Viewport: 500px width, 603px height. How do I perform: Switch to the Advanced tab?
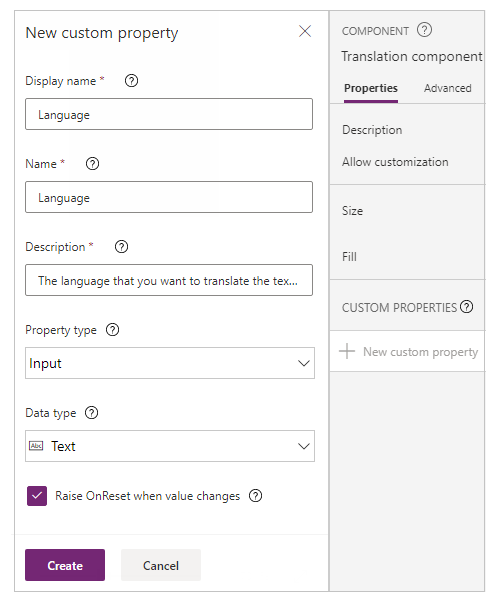[448, 88]
